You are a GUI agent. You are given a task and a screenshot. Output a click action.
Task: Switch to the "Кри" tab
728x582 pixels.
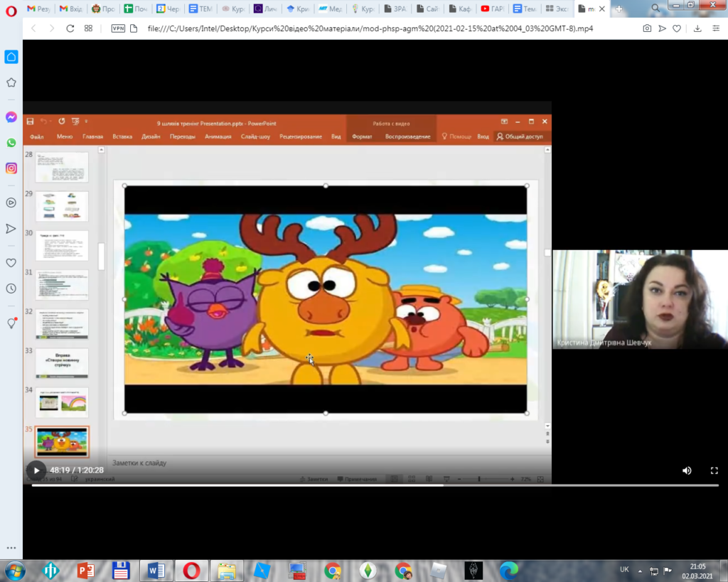point(297,9)
